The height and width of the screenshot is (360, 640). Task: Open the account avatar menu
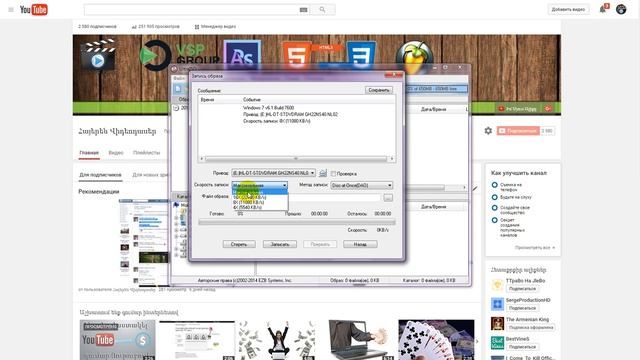(x=621, y=9)
